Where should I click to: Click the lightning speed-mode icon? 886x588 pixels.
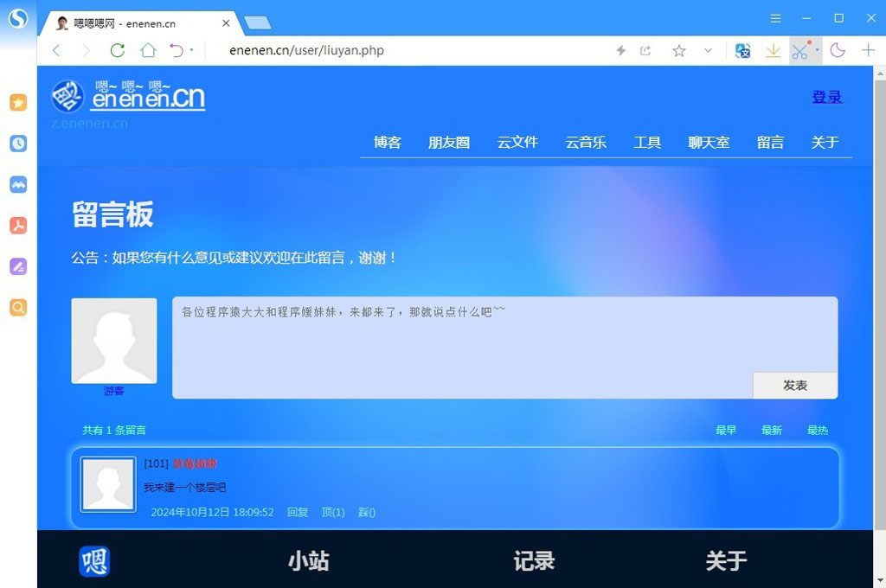[621, 51]
